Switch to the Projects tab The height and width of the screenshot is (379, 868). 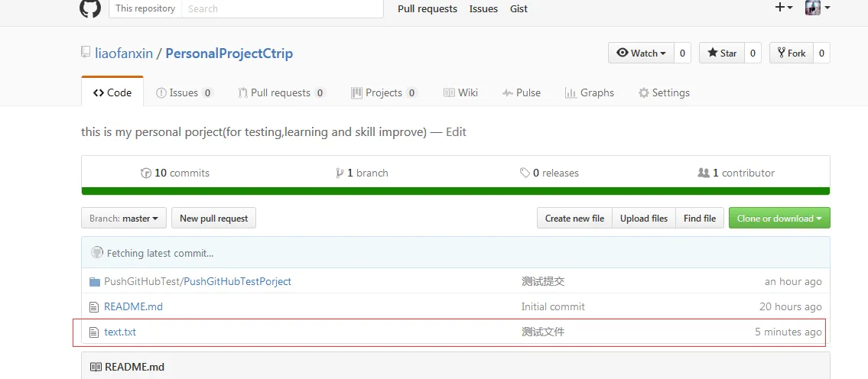[x=384, y=93]
